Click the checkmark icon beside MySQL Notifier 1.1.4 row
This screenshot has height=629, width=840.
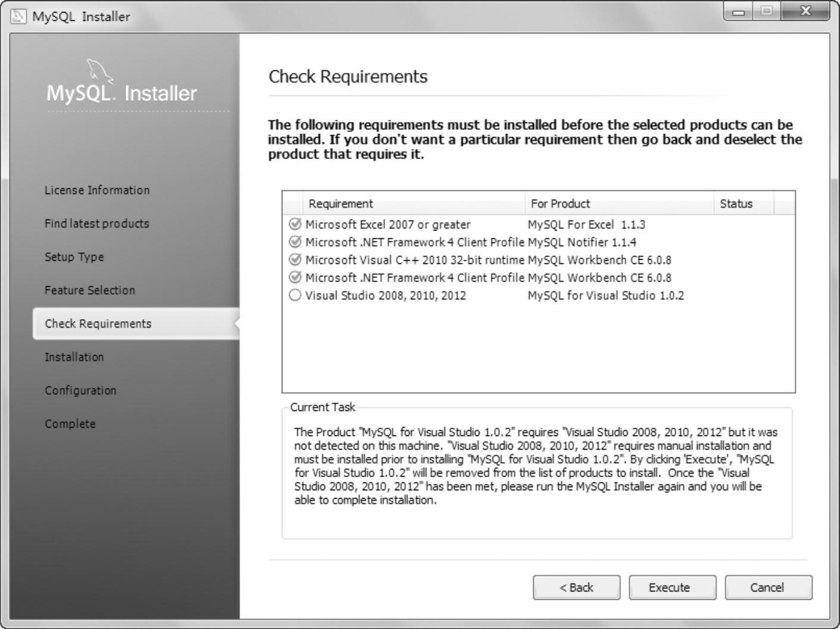coord(295,242)
